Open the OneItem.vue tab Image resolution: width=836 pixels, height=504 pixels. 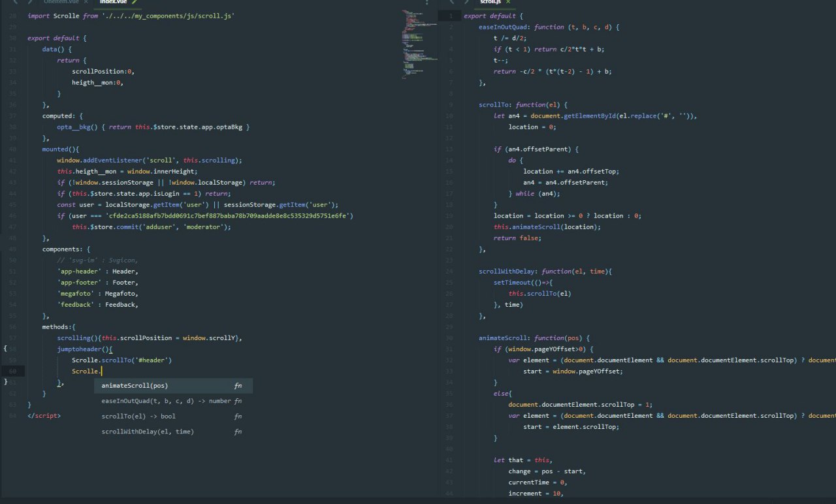61,2
